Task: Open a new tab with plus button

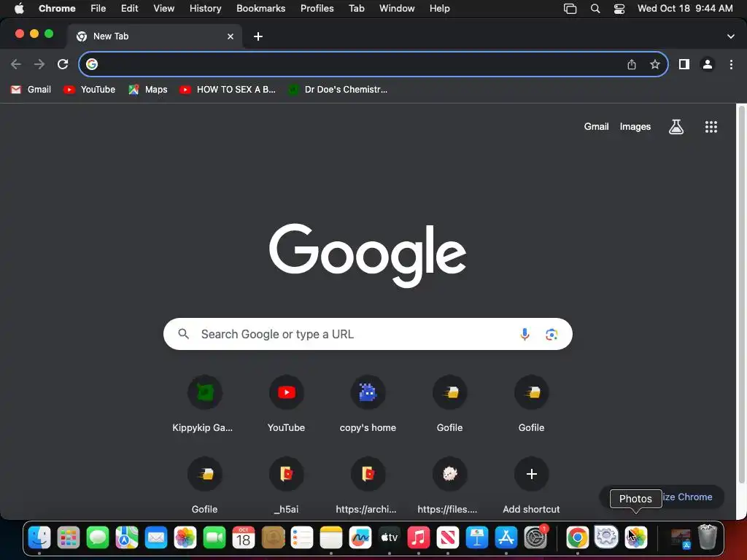Action: (x=258, y=36)
